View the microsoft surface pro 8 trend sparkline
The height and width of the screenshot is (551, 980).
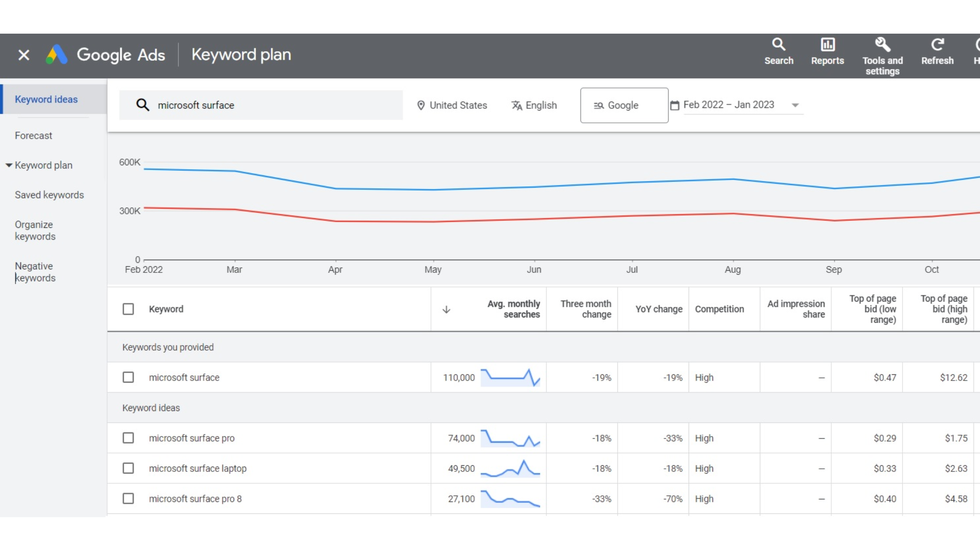(x=510, y=499)
